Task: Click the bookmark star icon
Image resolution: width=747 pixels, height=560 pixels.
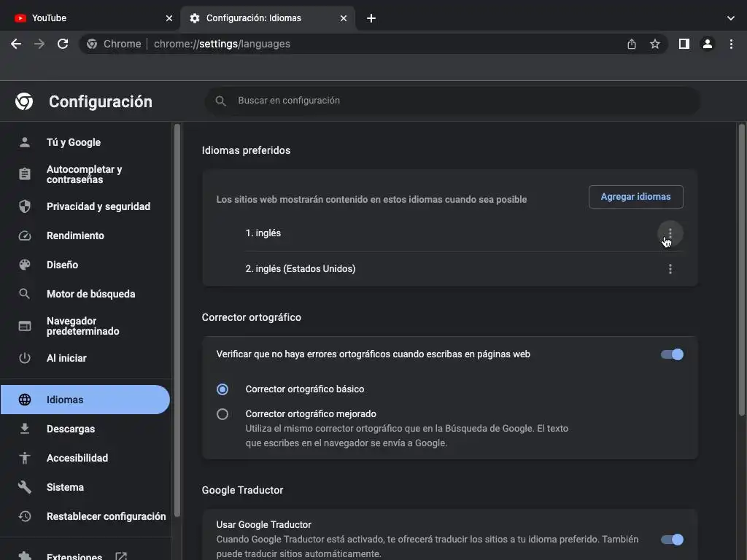Action: tap(655, 44)
